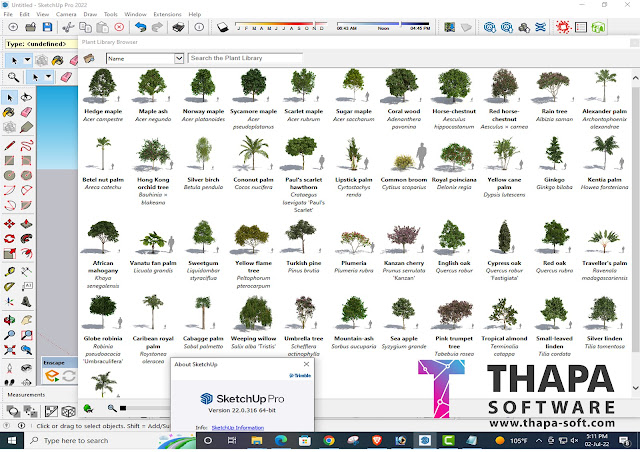Click the Plant Library scrollbar up arrow
Viewport: 640px width, 452px height.
coord(636,78)
